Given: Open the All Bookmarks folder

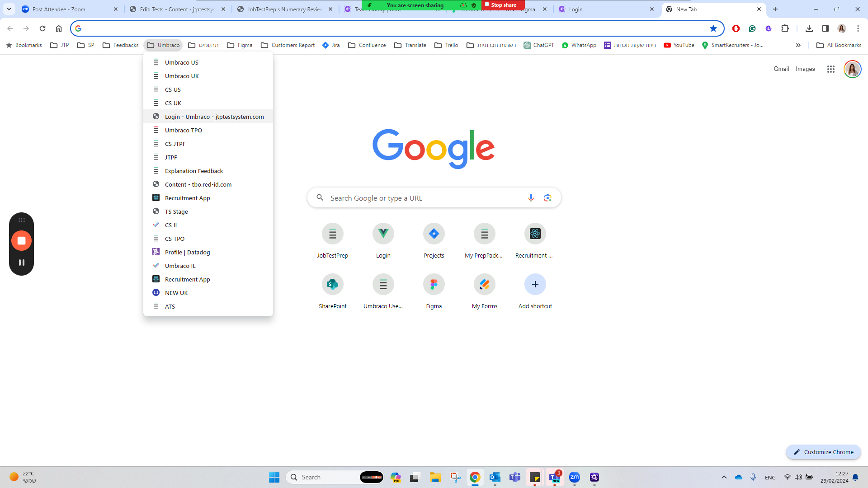Looking at the screenshot, I should tap(839, 45).
